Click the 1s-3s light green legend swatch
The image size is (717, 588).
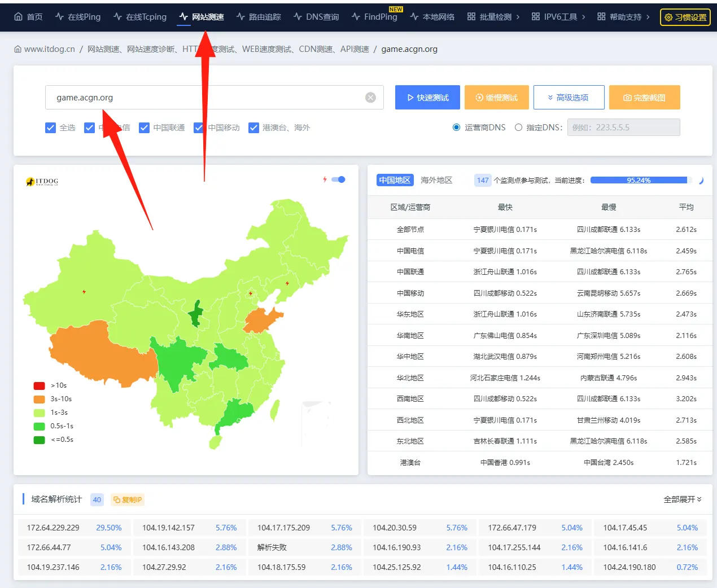point(39,413)
